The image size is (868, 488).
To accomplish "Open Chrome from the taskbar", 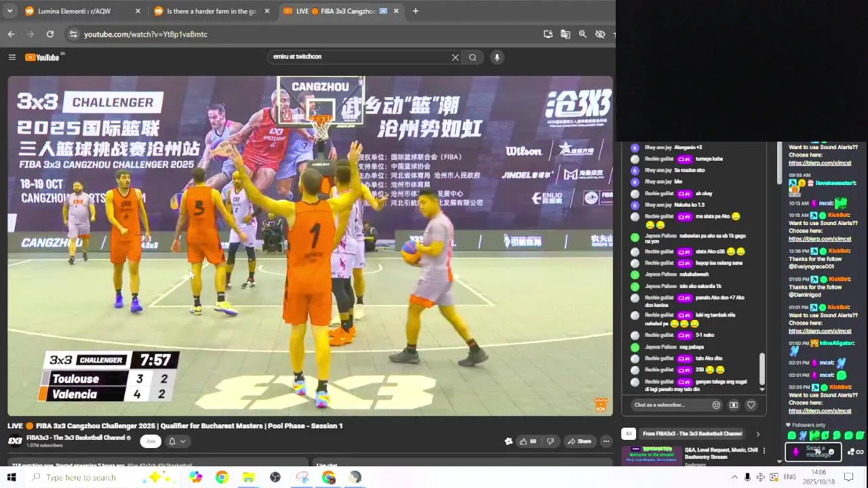I will [222, 477].
